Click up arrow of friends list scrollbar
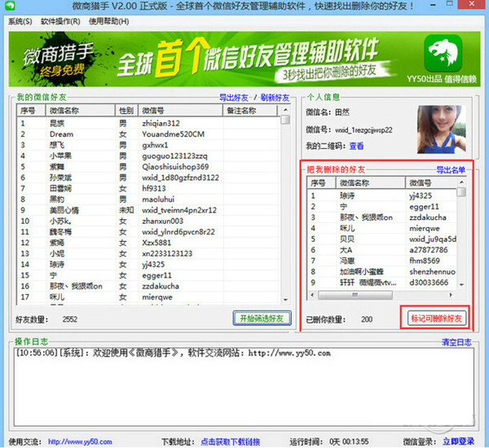 point(285,110)
